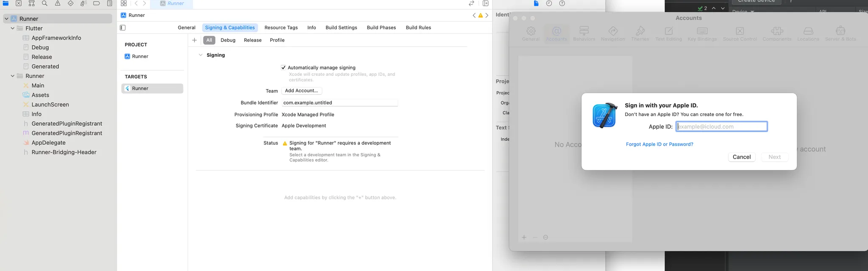Click the jump bar warning triangle
This screenshot has height=271, width=868.
481,15
